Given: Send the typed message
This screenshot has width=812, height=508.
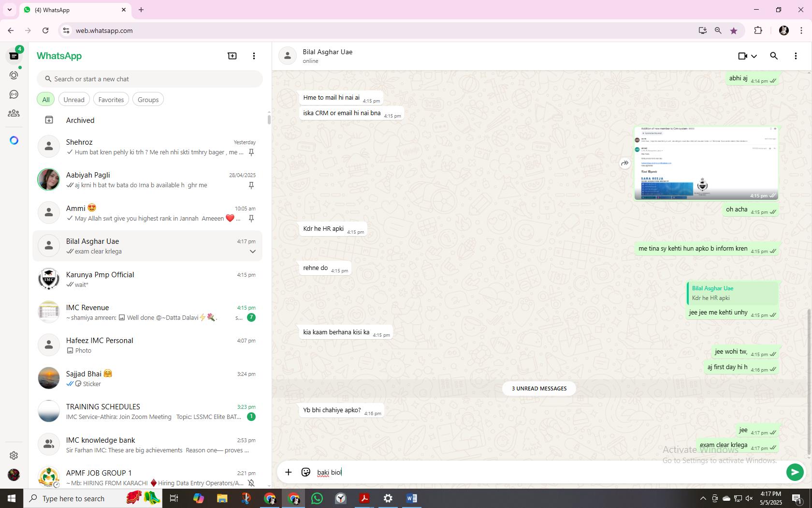Looking at the screenshot, I should pyautogui.click(x=795, y=472).
